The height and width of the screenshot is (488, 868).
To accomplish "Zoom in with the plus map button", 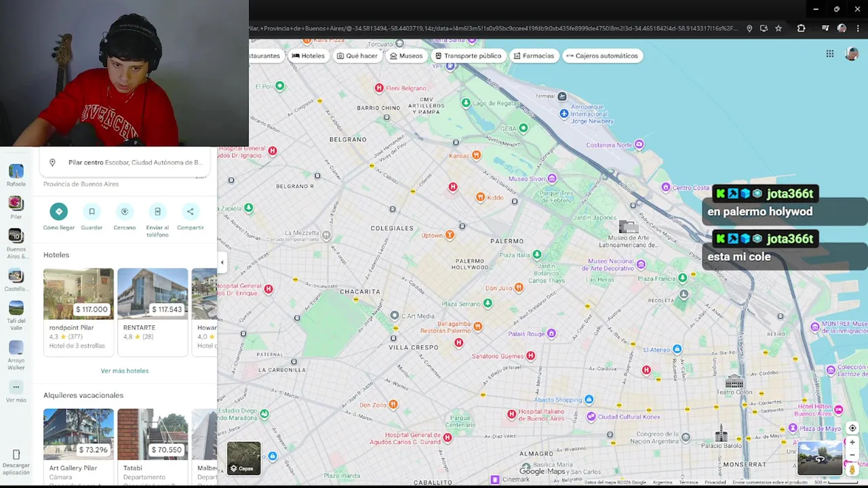I will coord(852,443).
